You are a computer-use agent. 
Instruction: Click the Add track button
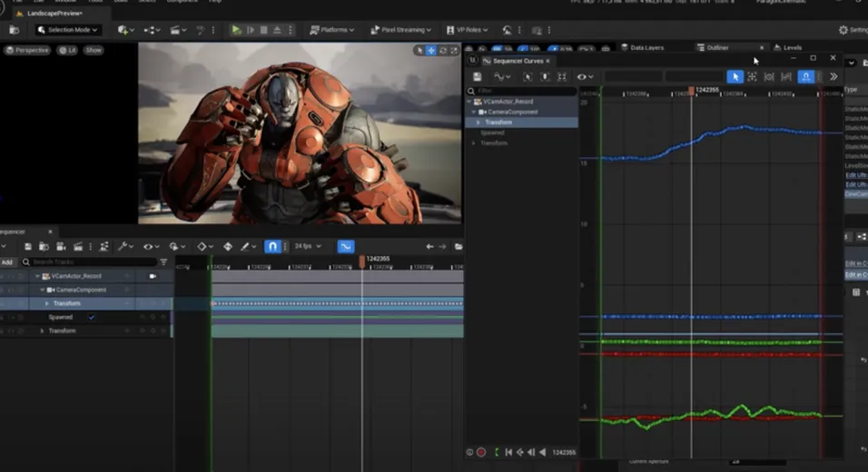[x=7, y=262]
